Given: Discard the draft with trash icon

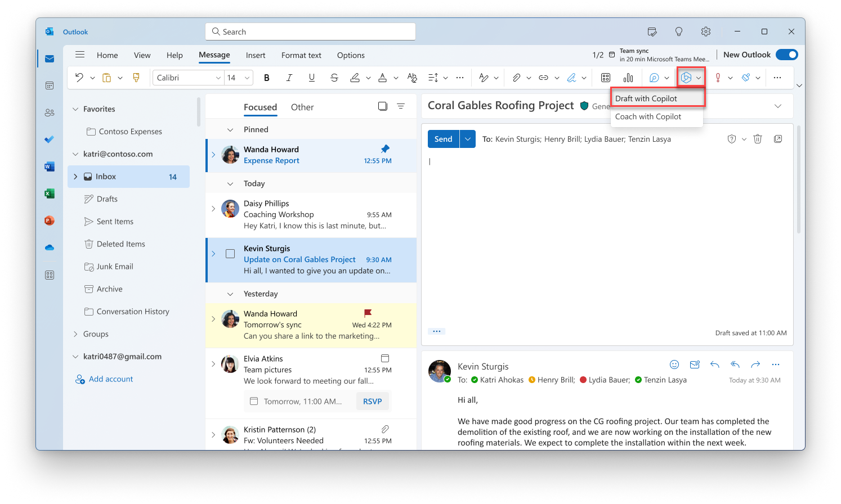Looking at the screenshot, I should pos(758,139).
